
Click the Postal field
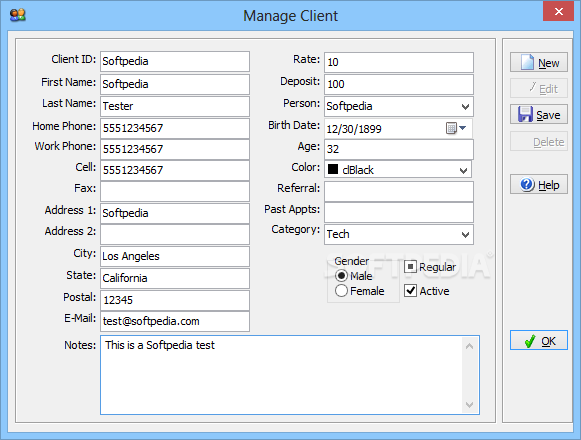(x=175, y=300)
